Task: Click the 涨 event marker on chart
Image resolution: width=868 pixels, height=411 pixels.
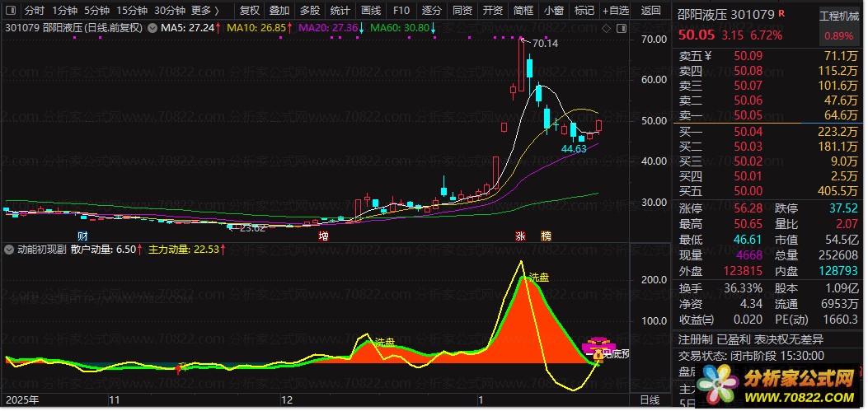Action: 520,236
